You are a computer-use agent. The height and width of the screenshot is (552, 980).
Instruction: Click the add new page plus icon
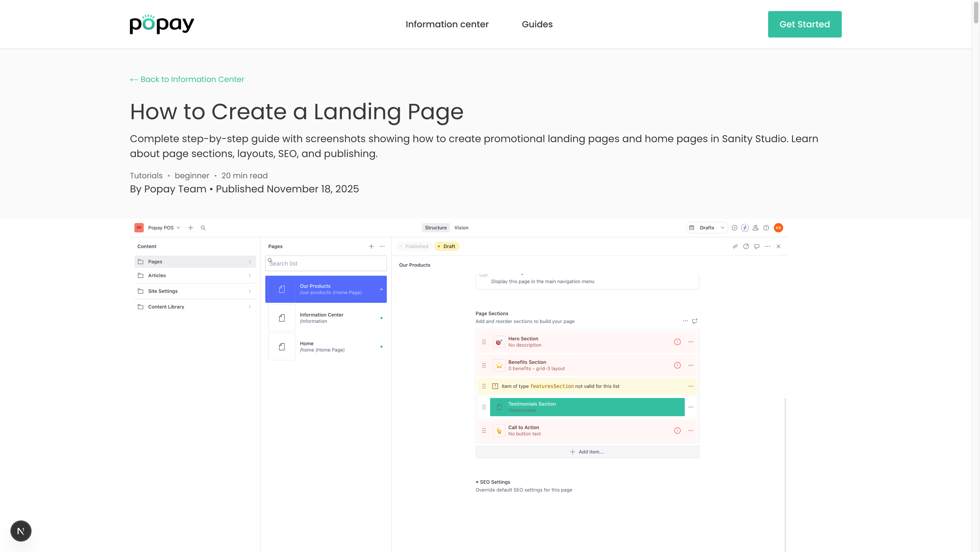[371, 246]
